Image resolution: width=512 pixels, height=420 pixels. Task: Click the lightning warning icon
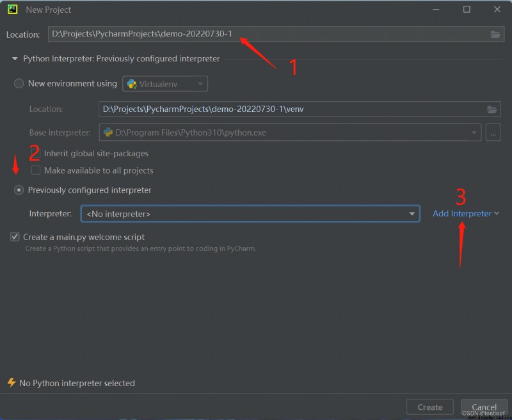pos(12,382)
